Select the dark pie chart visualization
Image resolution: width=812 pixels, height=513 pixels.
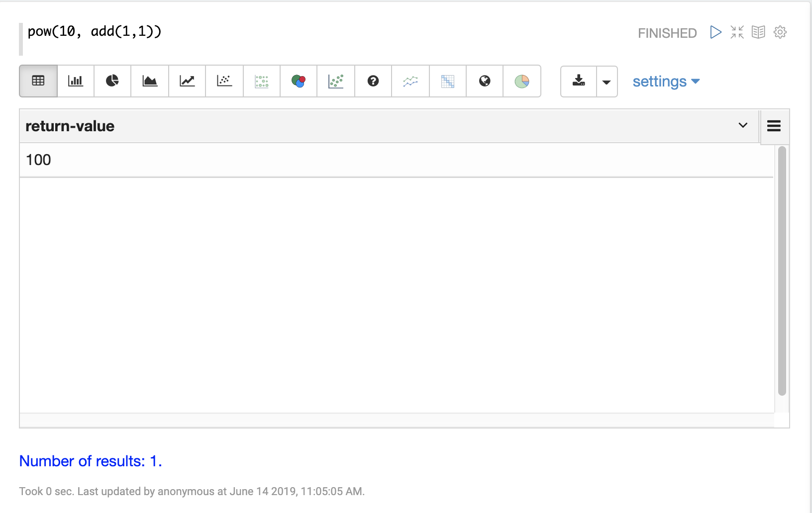coord(112,81)
